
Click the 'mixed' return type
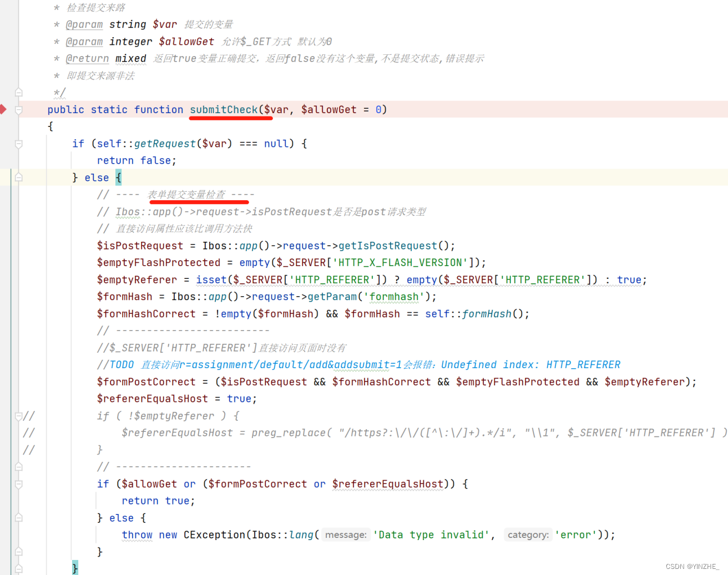coord(131,59)
